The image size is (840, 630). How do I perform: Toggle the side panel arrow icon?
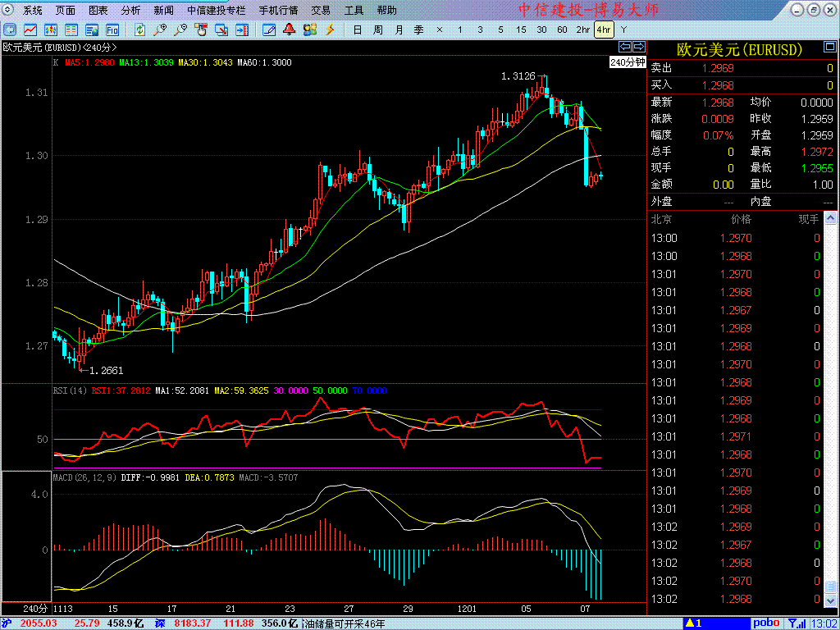point(242,30)
